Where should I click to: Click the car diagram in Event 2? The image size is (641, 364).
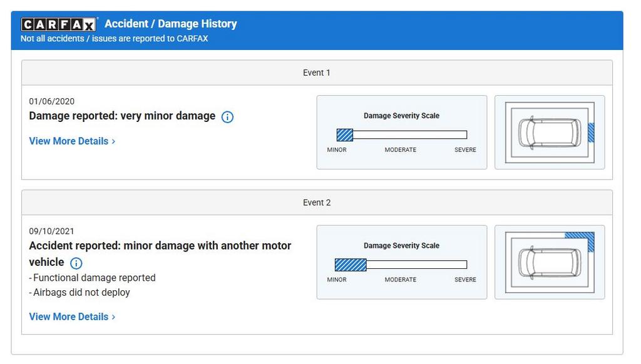click(x=549, y=263)
